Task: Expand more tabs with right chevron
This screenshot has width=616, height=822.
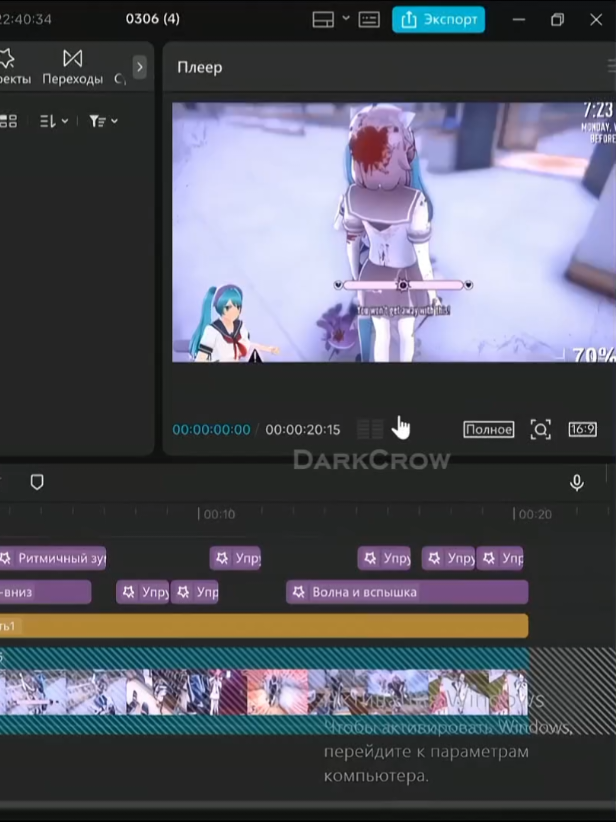Action: click(139, 67)
